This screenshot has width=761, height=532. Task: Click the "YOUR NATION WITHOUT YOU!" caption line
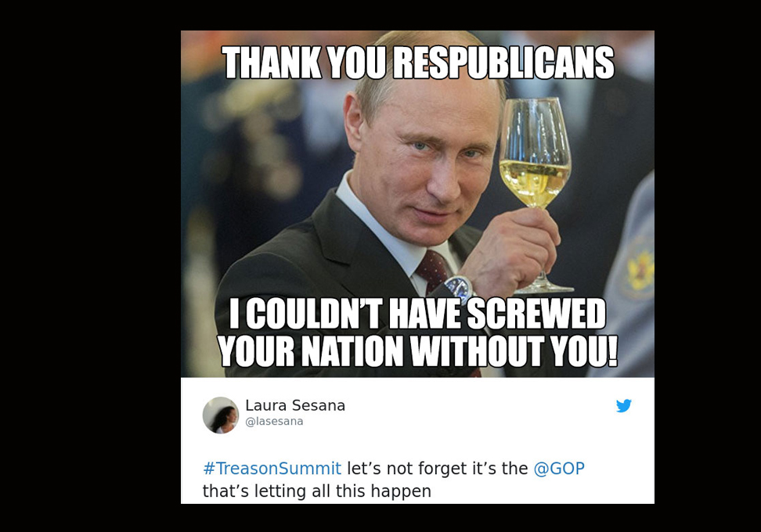pos(418,350)
